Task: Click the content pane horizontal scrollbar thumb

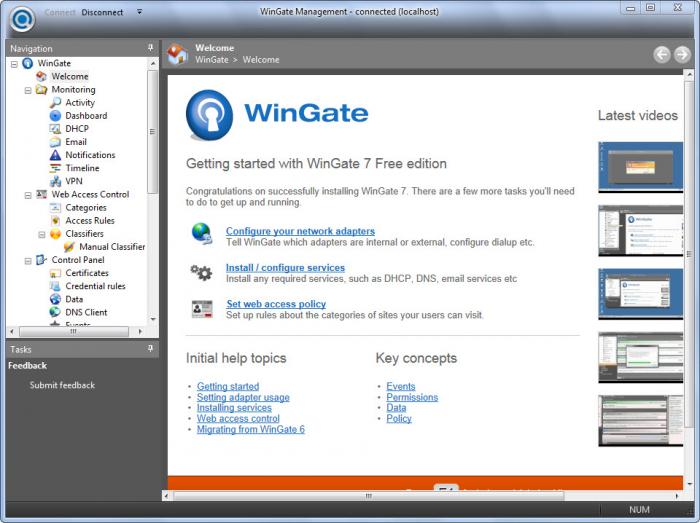Action: click(x=369, y=496)
